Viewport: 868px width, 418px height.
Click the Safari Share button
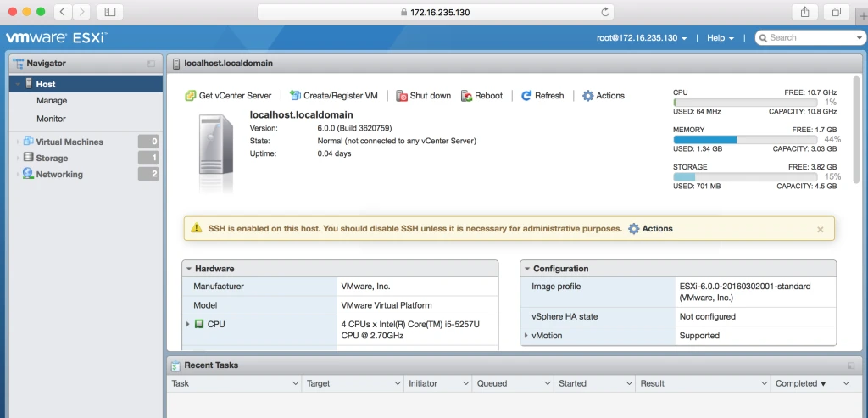coord(804,11)
